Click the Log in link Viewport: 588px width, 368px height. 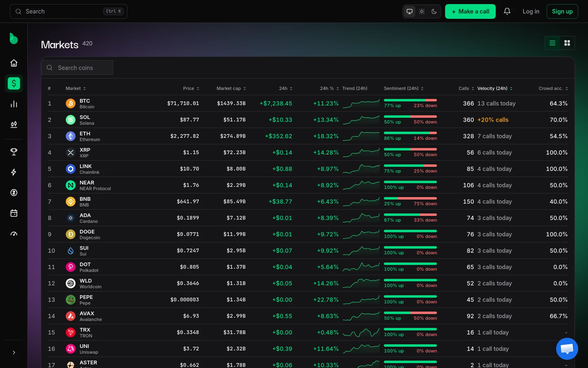coord(531,11)
